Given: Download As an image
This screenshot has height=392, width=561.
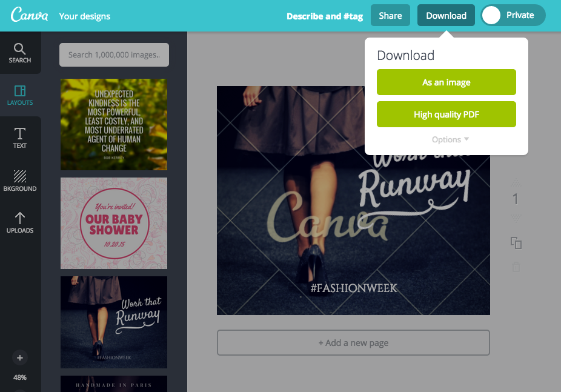Looking at the screenshot, I should pyautogui.click(x=446, y=82).
